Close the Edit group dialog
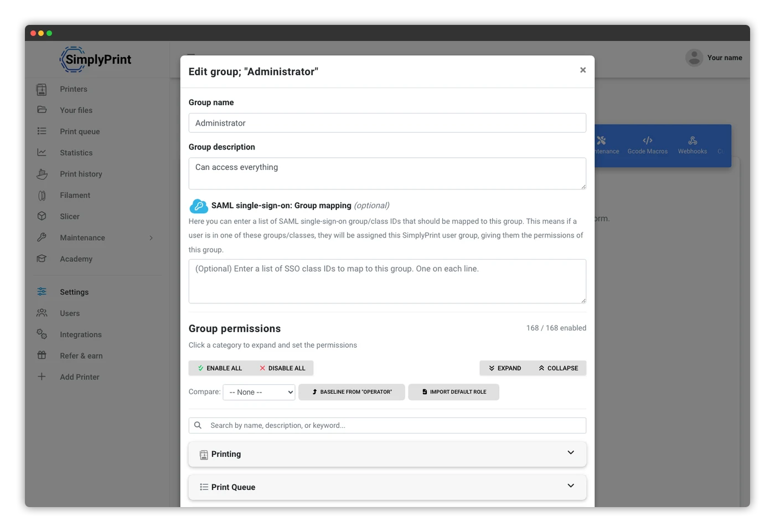Image resolution: width=775 pixels, height=532 pixels. (583, 70)
